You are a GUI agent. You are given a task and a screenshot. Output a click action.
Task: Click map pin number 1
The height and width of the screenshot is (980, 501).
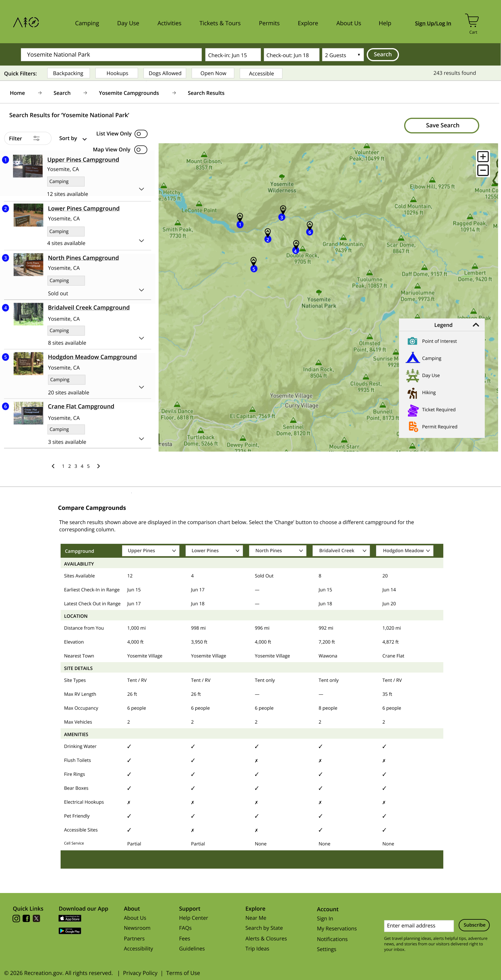(240, 221)
